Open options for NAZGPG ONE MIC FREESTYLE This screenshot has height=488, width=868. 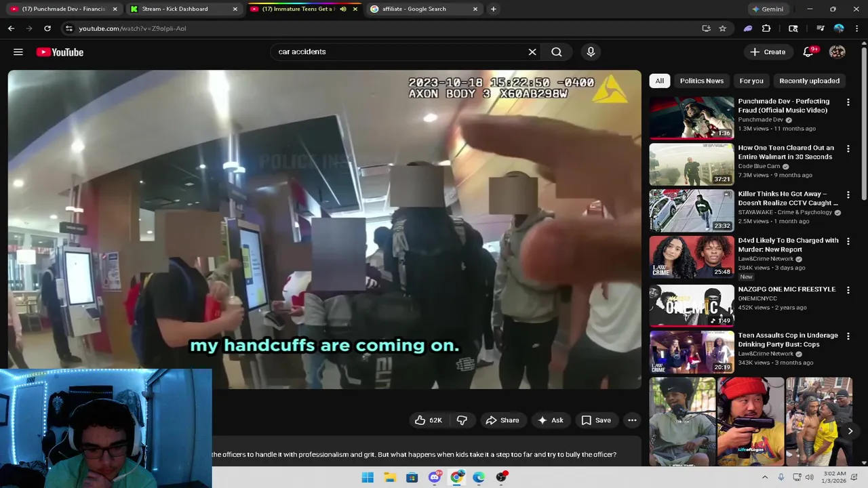click(x=848, y=289)
